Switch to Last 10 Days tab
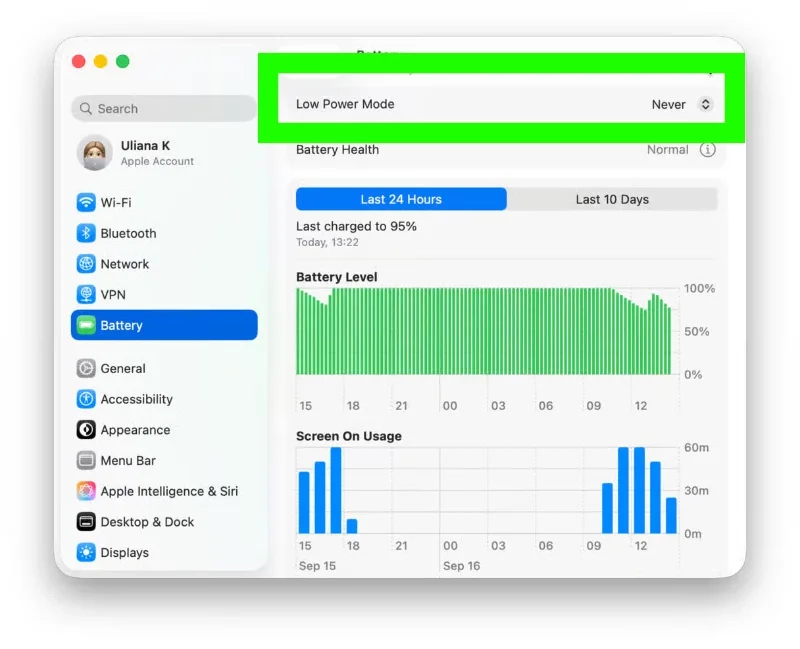This screenshot has height=649, width=800. (x=612, y=199)
